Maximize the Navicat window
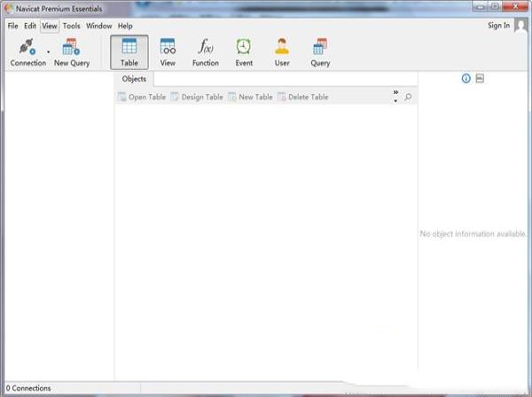This screenshot has height=397, width=532. pos(496,7)
